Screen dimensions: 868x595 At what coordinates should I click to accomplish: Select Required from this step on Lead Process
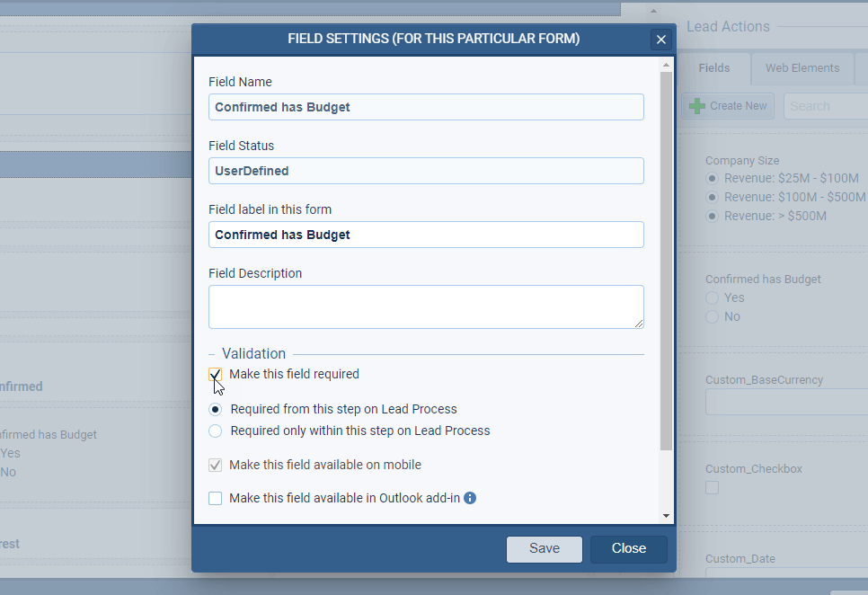tap(216, 409)
